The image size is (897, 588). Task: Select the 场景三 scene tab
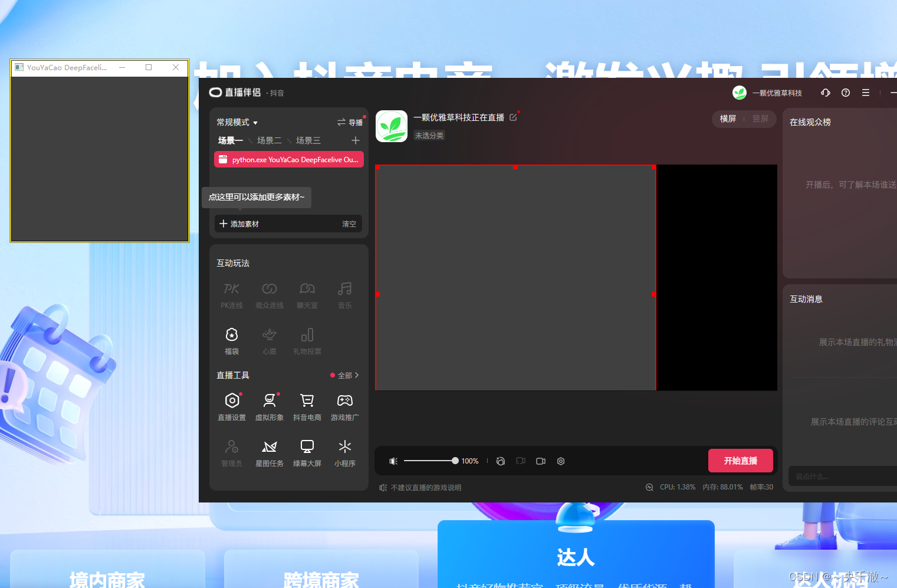[x=308, y=140]
